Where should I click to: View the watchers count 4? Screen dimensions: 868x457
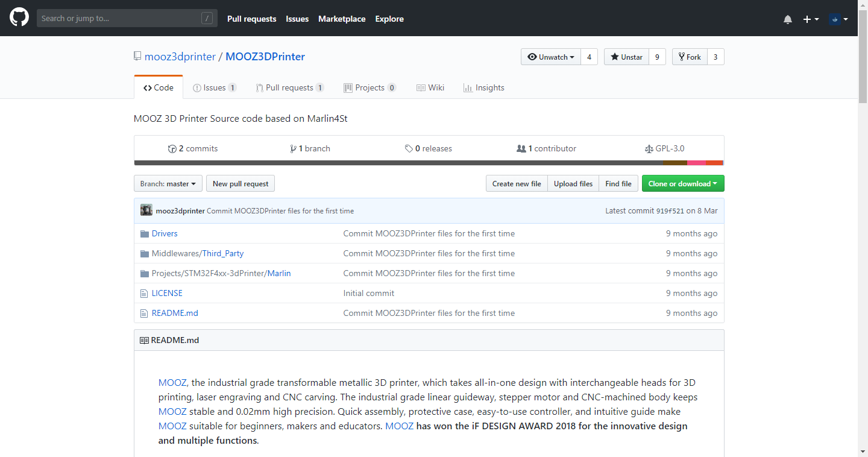coord(589,57)
